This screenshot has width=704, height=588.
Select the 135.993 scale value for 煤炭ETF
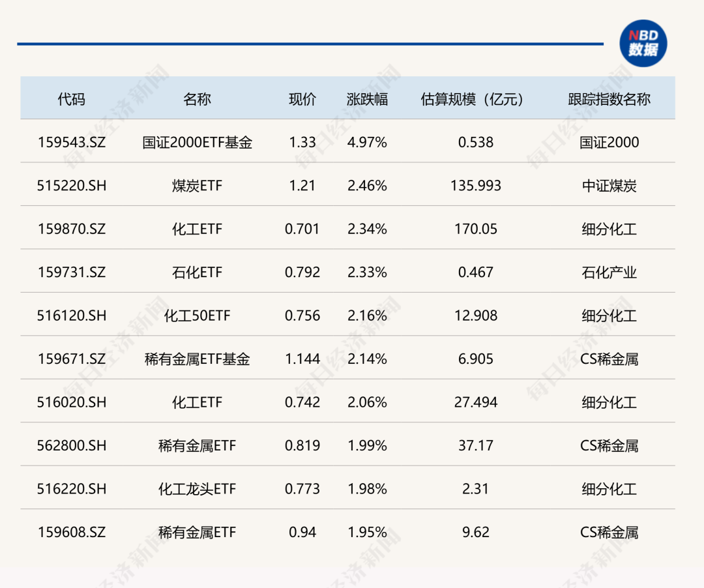tap(472, 185)
